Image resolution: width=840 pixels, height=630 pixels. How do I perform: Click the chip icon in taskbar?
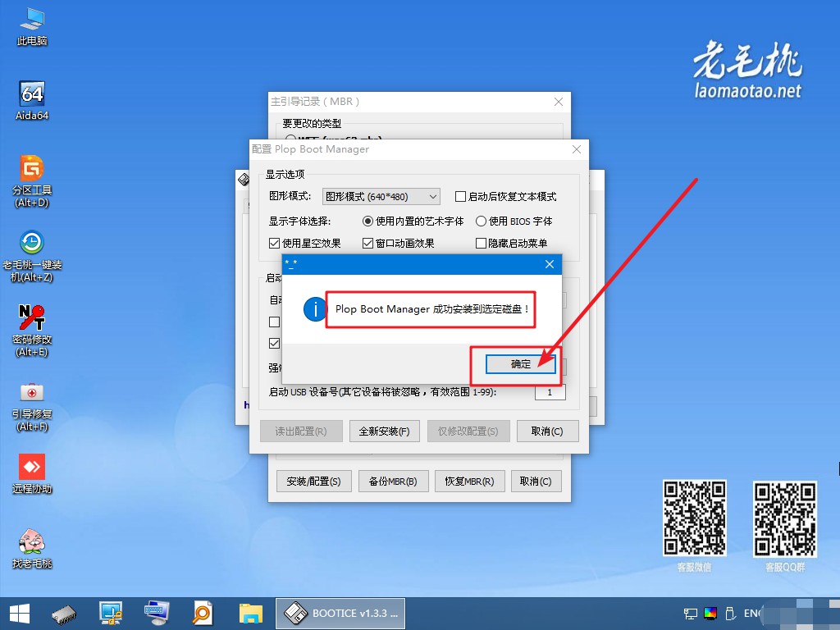click(64, 614)
